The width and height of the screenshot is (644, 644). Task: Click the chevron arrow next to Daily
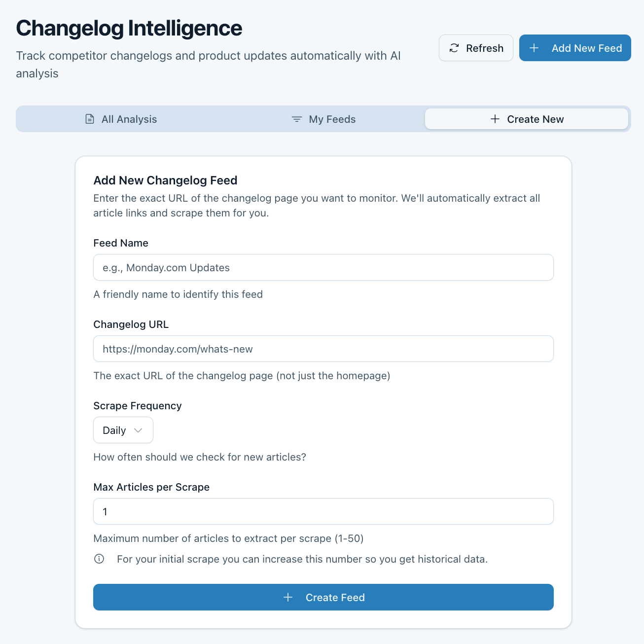pyautogui.click(x=139, y=430)
